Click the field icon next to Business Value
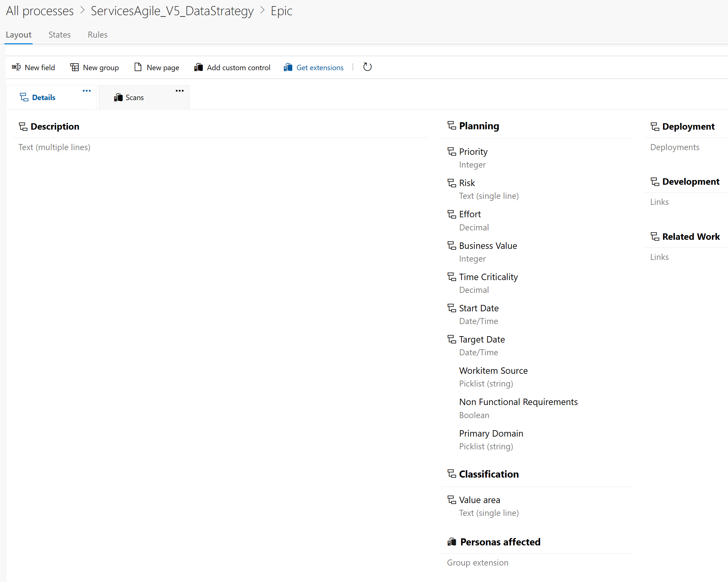The width and height of the screenshot is (728, 582). tap(452, 245)
